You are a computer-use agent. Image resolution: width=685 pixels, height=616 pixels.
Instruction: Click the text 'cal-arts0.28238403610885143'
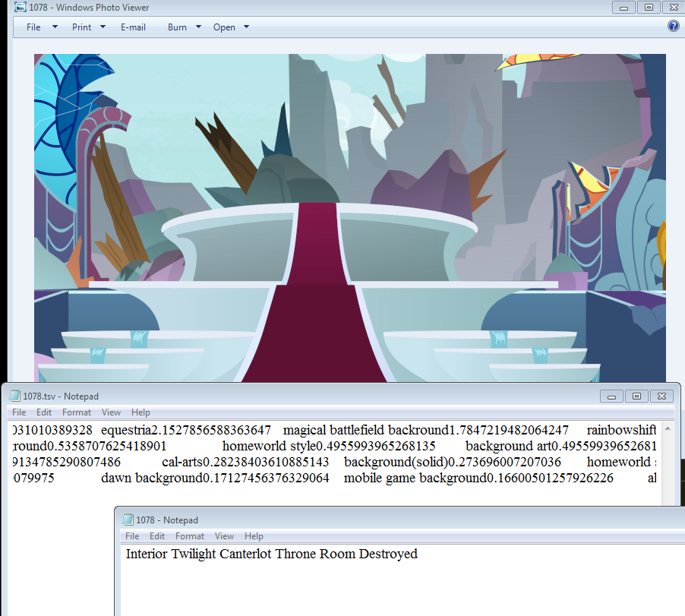(x=245, y=462)
